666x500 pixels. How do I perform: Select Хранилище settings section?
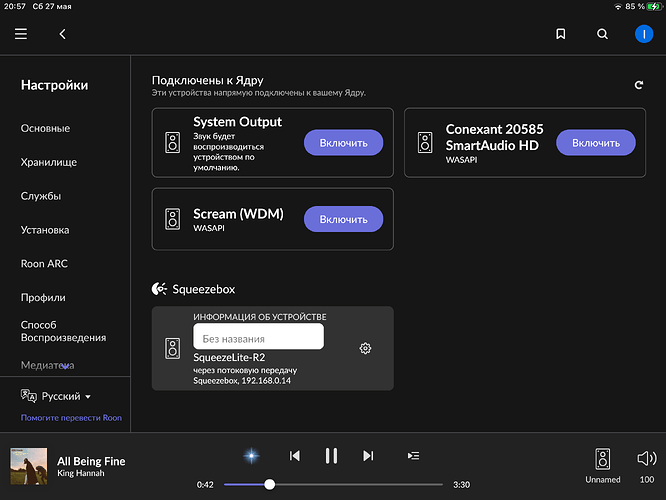[x=49, y=162]
